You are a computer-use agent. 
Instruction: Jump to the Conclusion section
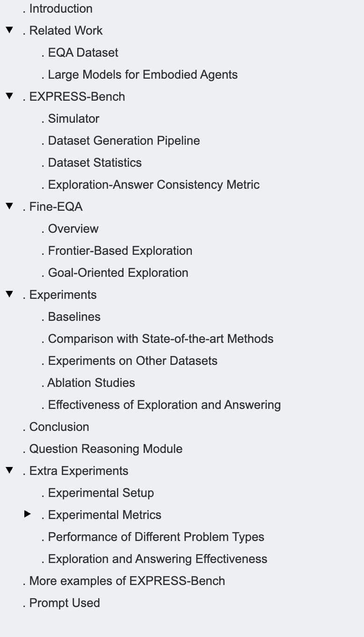[x=59, y=427]
